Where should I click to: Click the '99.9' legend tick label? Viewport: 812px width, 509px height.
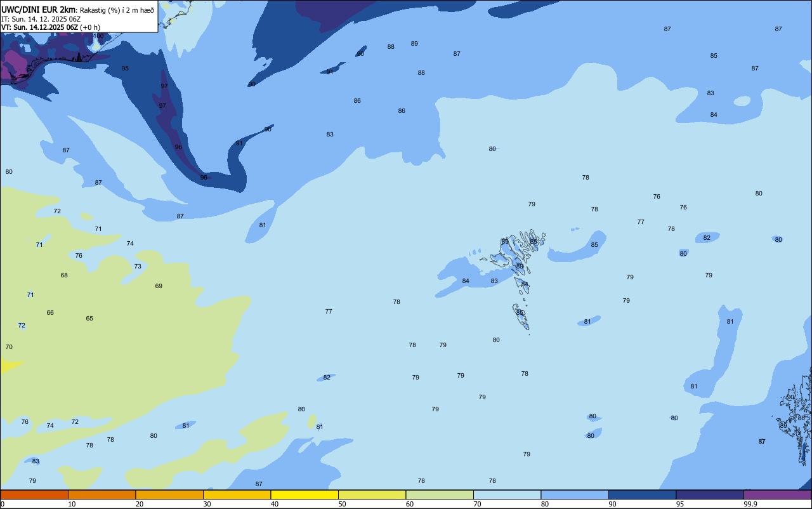point(750,504)
